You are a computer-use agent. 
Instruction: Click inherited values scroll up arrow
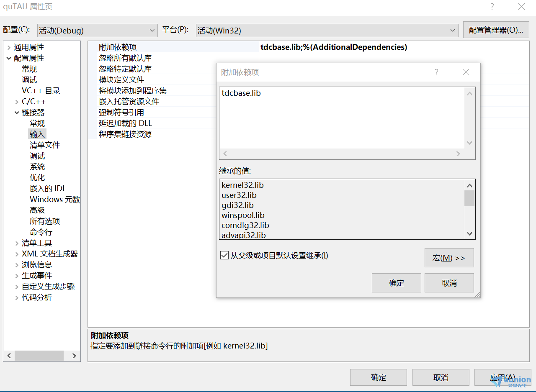469,185
